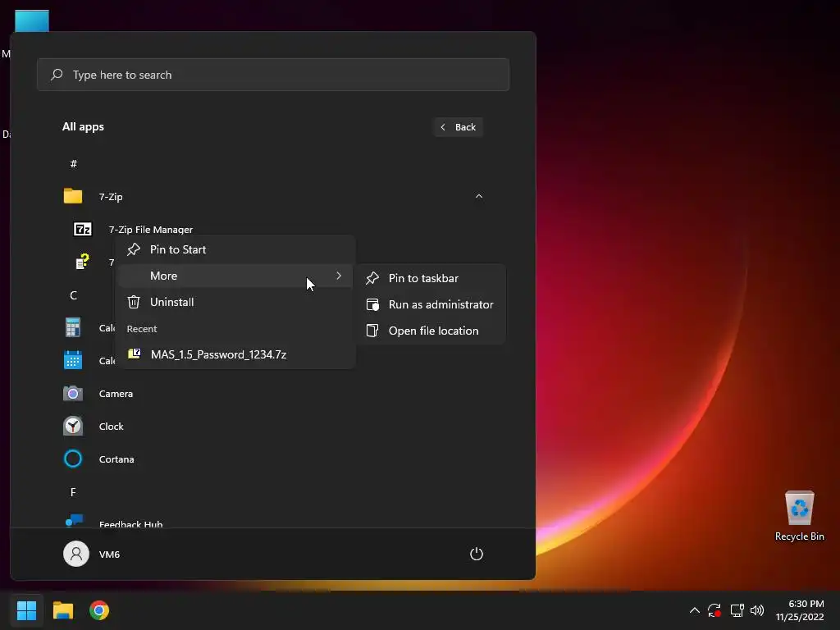Open the 7-Zip File Manager app icon
The image size is (840, 630).
[x=83, y=230]
